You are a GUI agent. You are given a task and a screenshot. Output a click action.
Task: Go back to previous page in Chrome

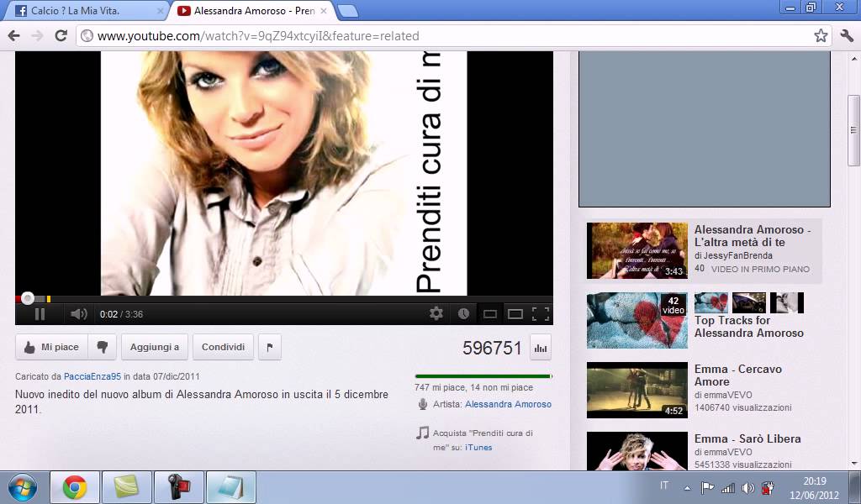(x=13, y=36)
